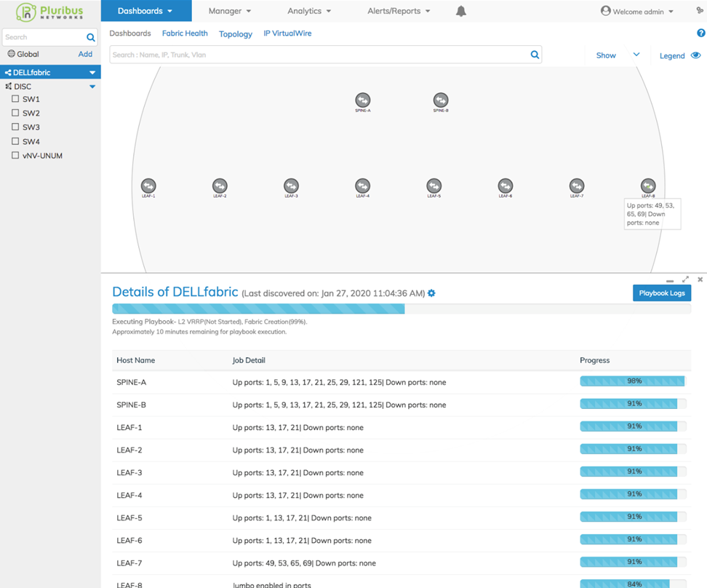707x588 pixels.
Task: Select the LEAF-5 switch node
Action: point(434,186)
